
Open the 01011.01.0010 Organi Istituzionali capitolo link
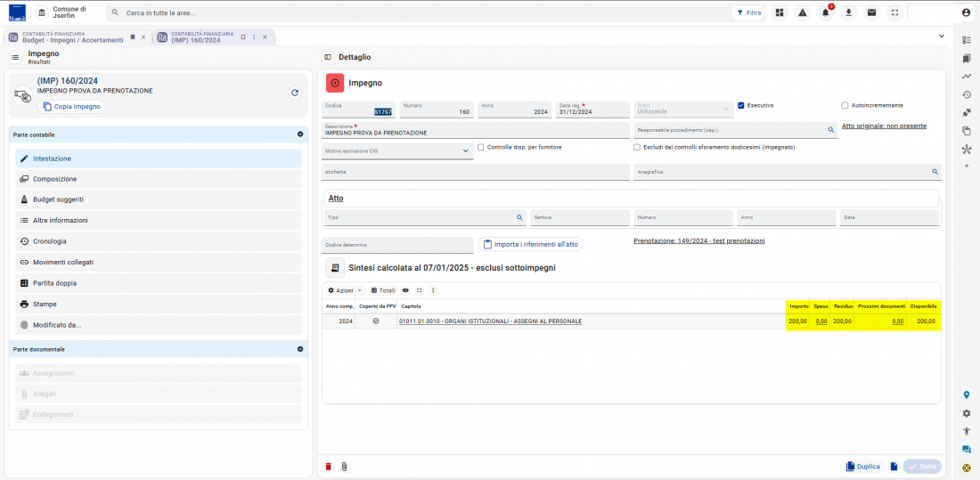click(x=490, y=321)
